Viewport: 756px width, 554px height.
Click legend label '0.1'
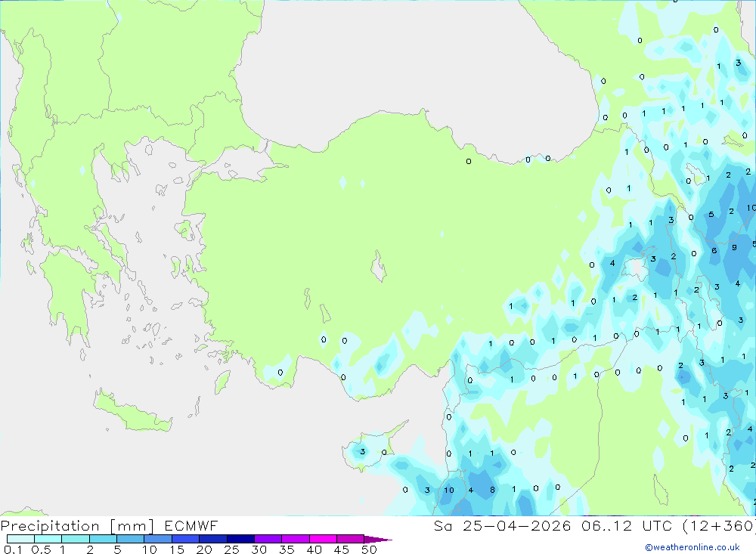click(x=13, y=549)
